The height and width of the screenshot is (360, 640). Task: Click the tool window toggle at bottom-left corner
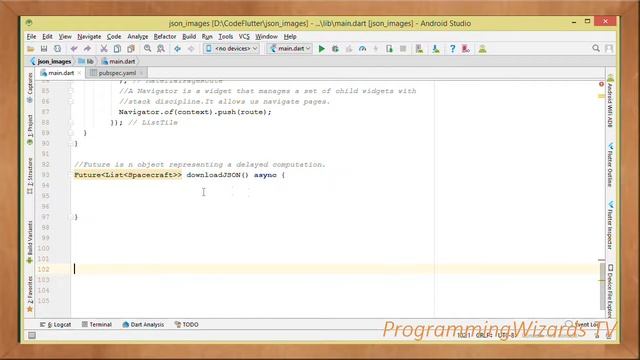click(x=32, y=336)
